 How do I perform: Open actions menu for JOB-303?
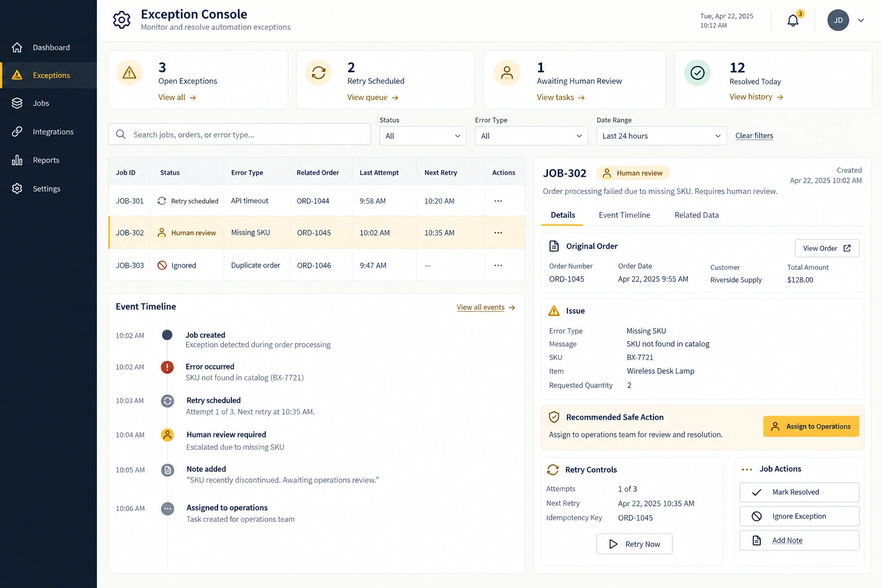498,265
